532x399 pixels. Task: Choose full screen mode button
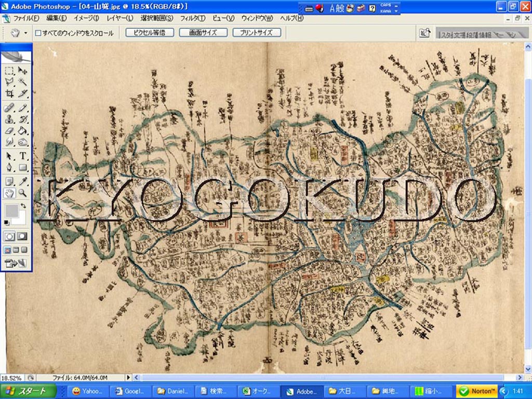(x=24, y=250)
